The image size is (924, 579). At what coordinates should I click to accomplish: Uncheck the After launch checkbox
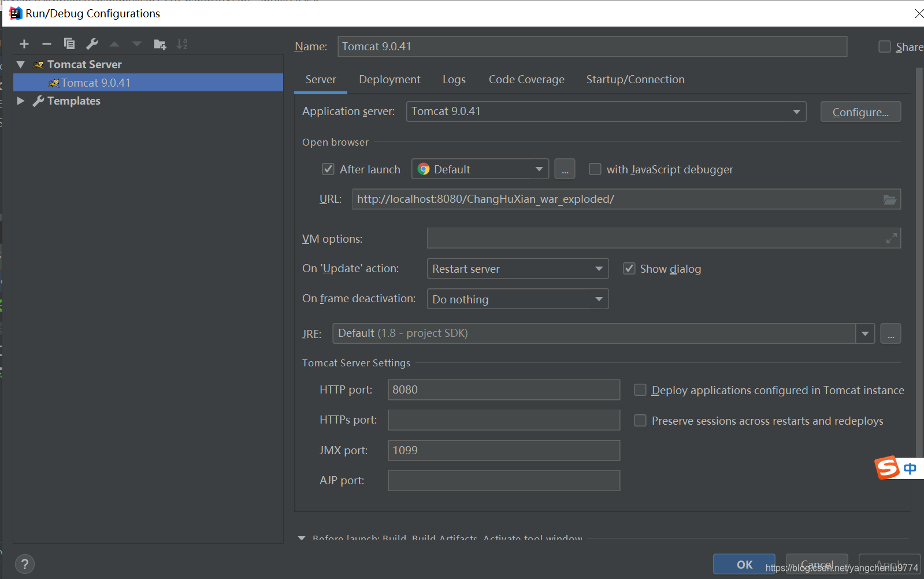click(328, 169)
